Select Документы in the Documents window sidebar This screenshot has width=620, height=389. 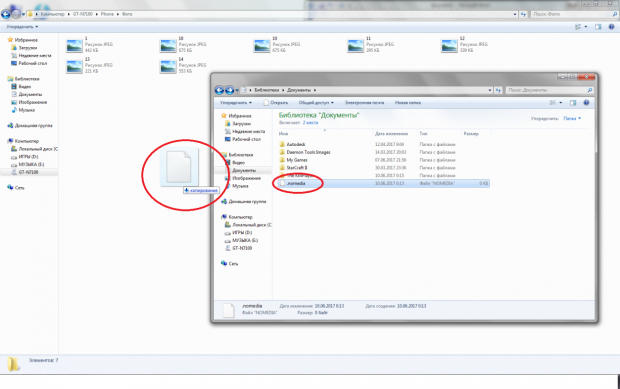tap(244, 170)
